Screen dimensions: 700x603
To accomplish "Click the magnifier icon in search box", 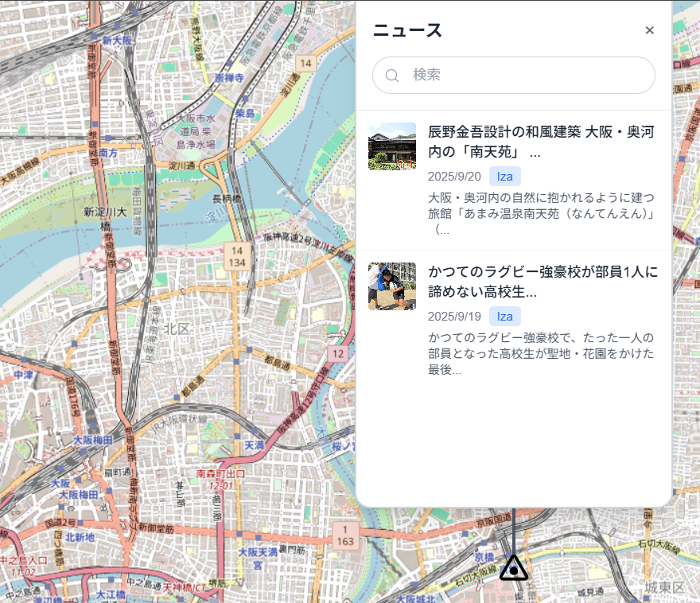I will (x=392, y=76).
